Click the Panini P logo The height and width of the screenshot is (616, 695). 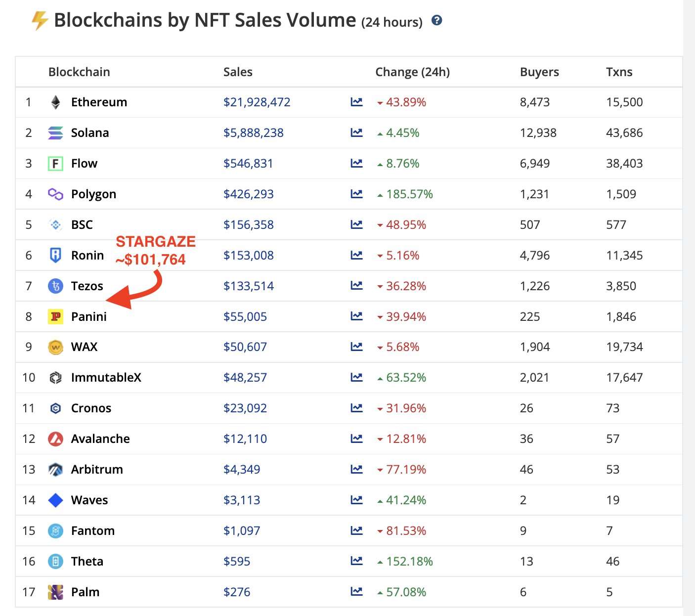55,316
